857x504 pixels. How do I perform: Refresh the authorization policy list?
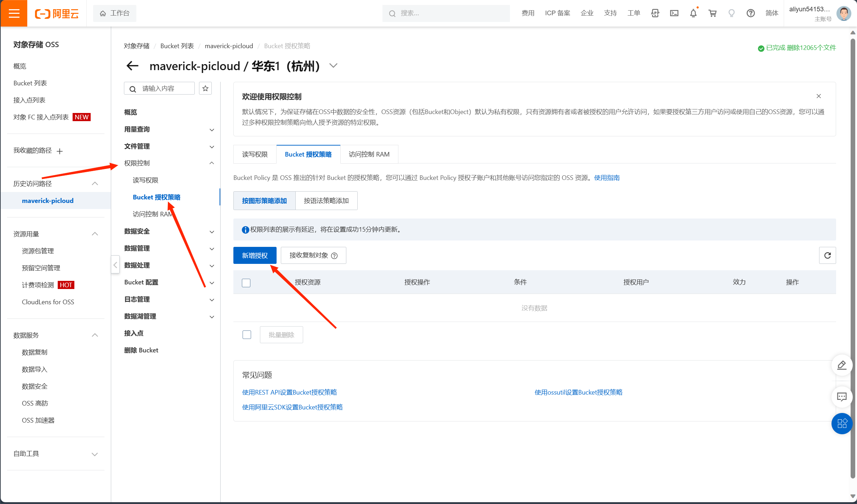[827, 255]
